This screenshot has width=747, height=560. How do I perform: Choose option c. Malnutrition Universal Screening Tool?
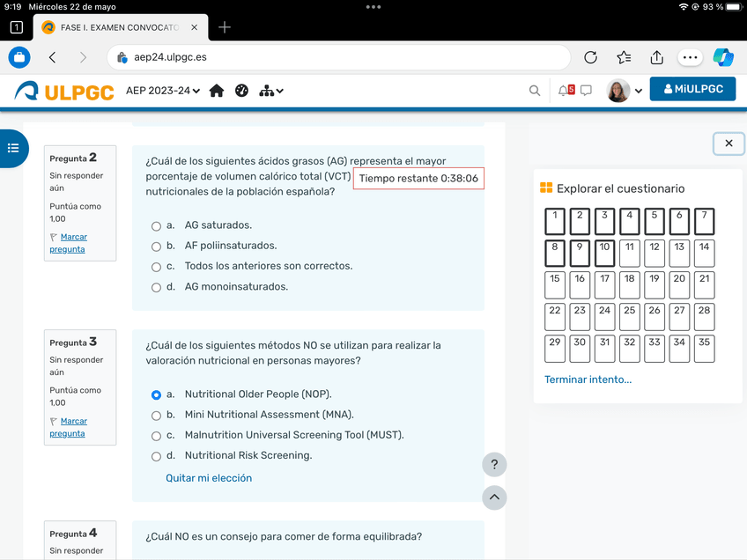click(x=156, y=436)
